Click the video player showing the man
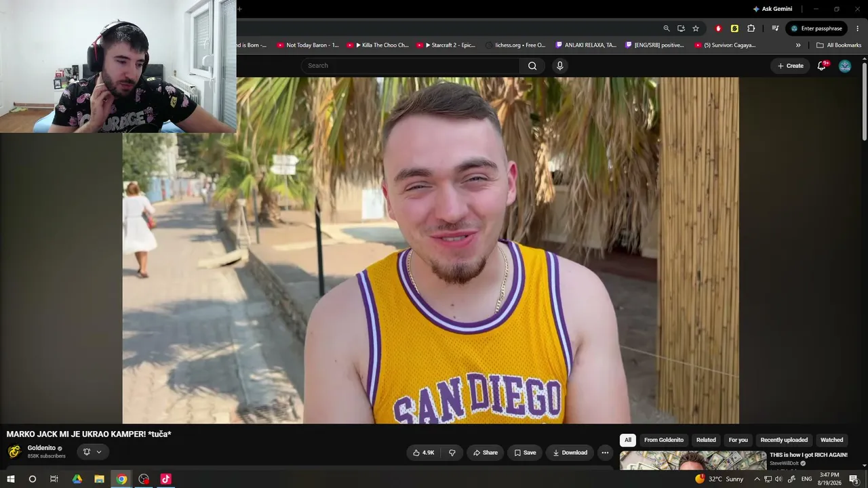 pos(431,250)
